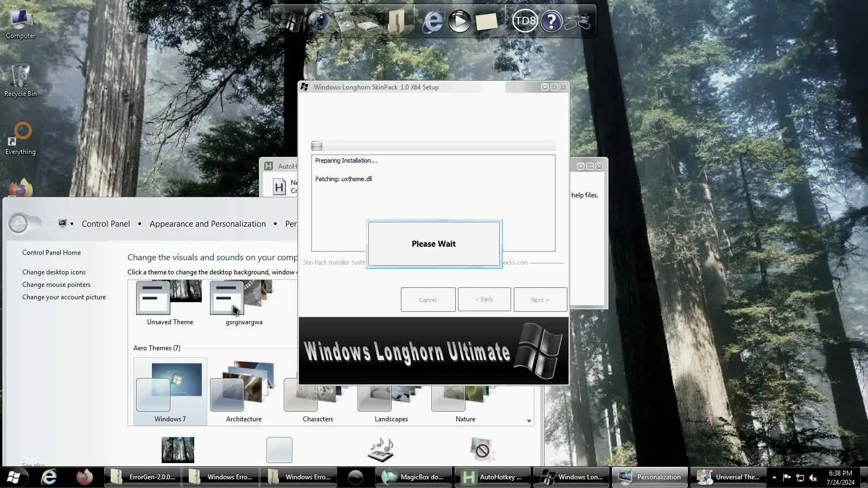Open the drive icon in the top dock
The image size is (868, 488).
[x=368, y=24]
